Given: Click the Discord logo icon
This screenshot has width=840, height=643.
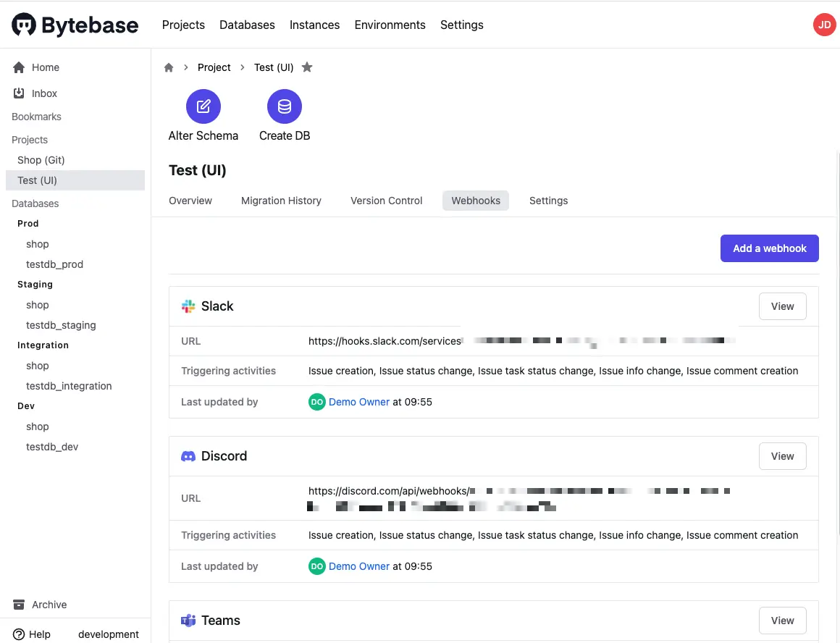Looking at the screenshot, I should click(188, 456).
